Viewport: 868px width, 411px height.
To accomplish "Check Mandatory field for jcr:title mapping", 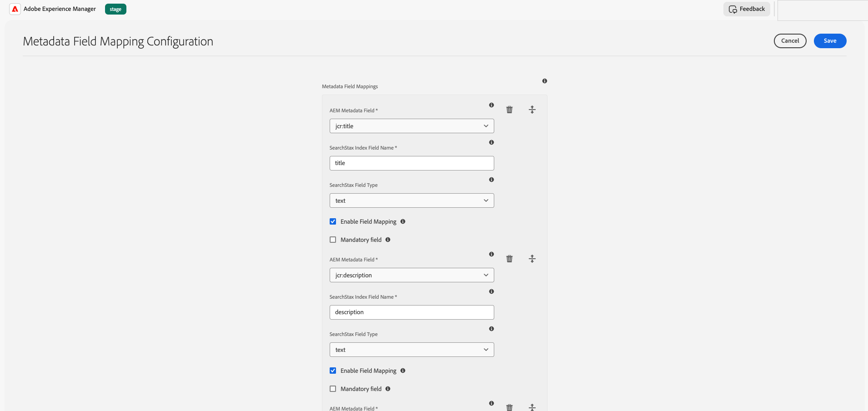I will pos(333,240).
